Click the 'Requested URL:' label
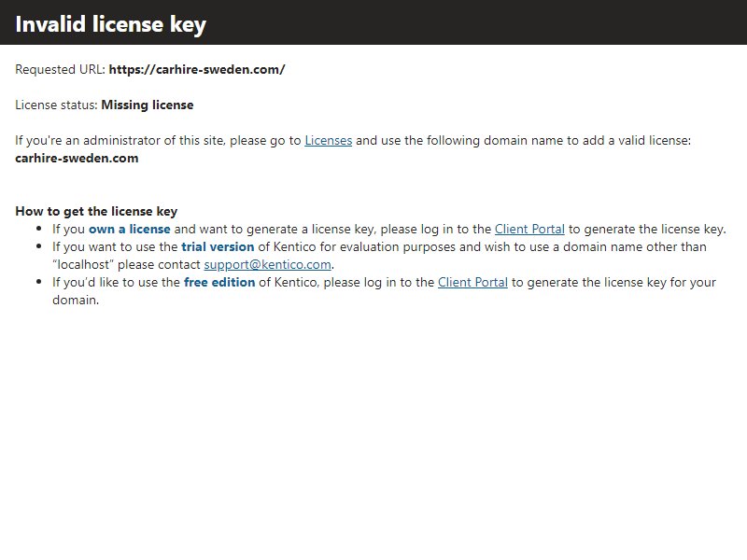 (60, 69)
